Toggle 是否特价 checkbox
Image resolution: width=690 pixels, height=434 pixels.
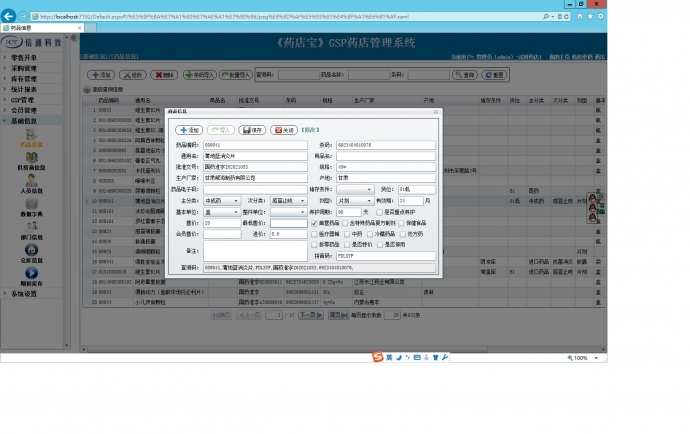tap(347, 245)
